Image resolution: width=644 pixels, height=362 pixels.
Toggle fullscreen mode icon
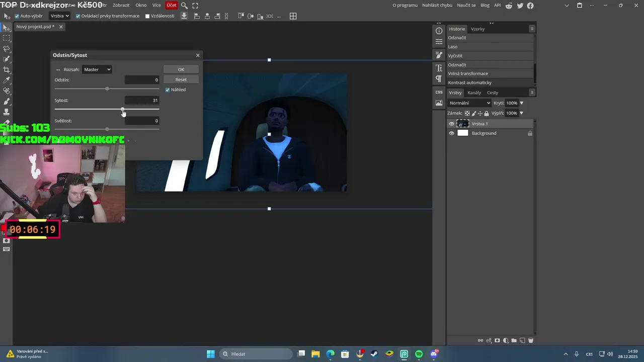195,6
